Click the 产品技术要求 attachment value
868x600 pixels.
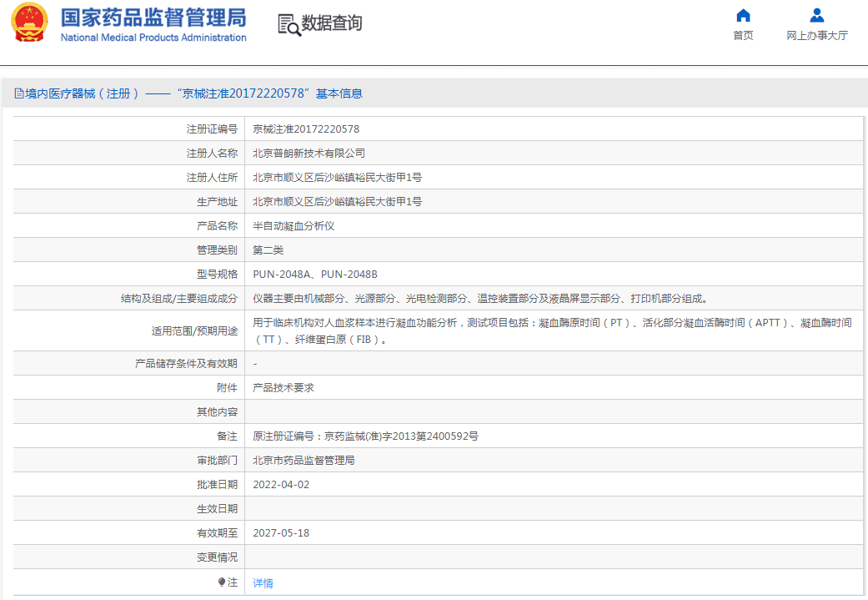click(283, 388)
